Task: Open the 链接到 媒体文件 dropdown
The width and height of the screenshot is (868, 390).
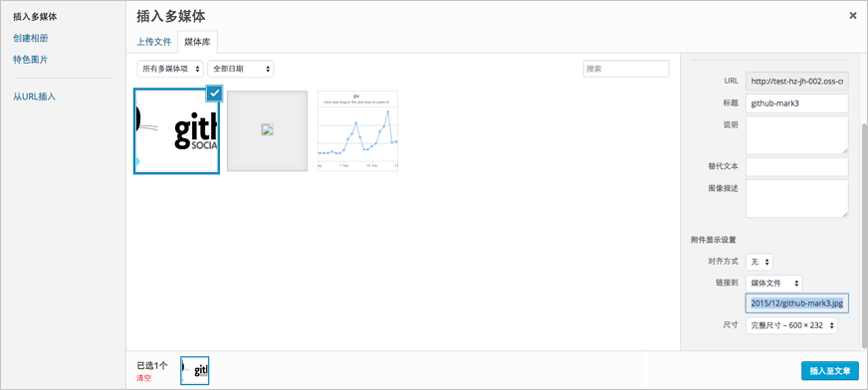Action: pos(773,283)
